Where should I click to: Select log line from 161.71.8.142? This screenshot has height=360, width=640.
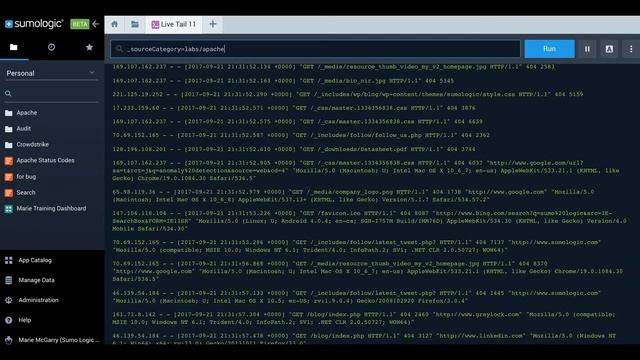click(x=364, y=318)
